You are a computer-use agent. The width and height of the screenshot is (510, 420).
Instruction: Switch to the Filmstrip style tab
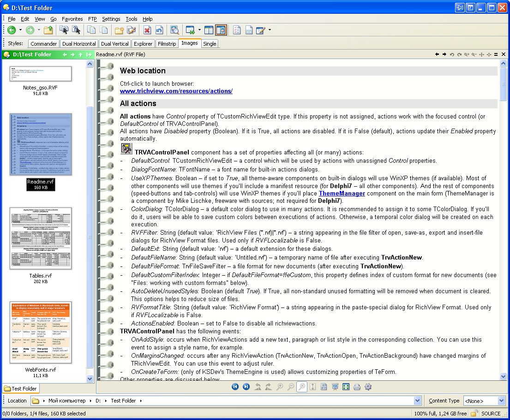167,44
